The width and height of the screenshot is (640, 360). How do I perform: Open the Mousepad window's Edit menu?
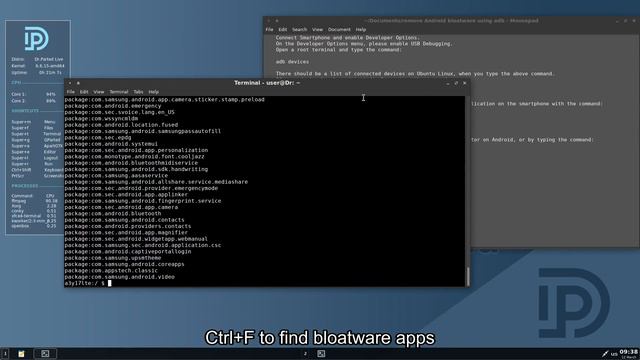(283, 29)
